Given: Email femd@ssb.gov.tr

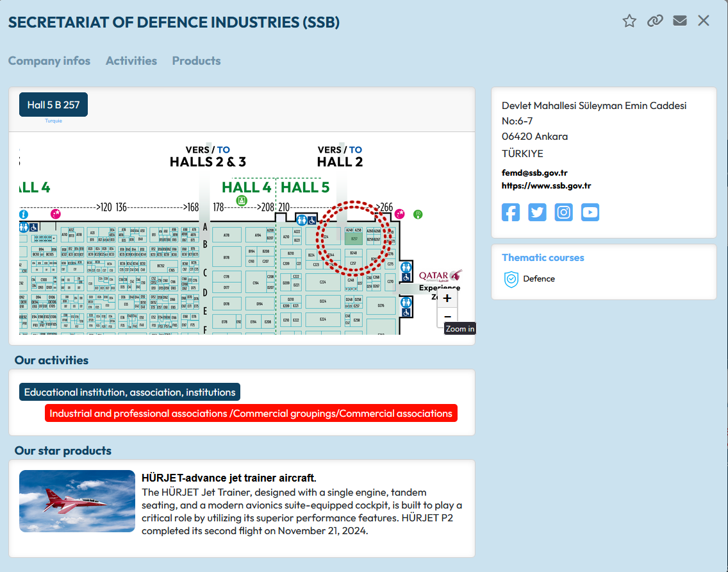Looking at the screenshot, I should click(x=534, y=173).
